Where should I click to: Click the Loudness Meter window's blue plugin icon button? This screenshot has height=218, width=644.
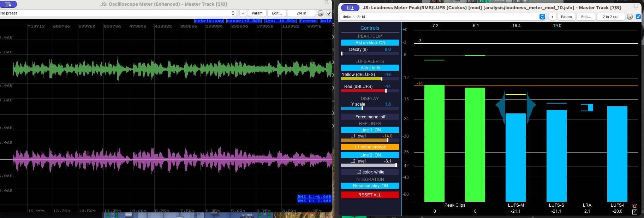tap(351, 7)
